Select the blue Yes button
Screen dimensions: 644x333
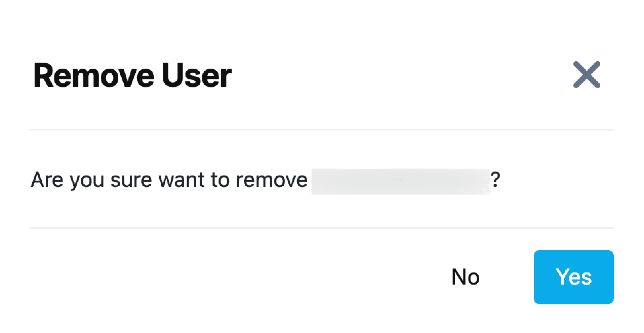pyautogui.click(x=573, y=277)
